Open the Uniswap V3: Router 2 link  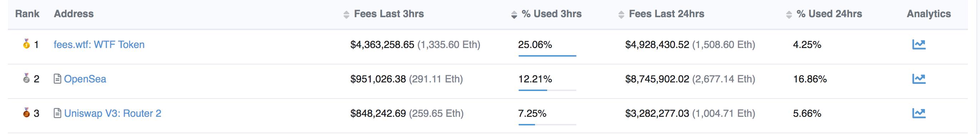pos(112,113)
